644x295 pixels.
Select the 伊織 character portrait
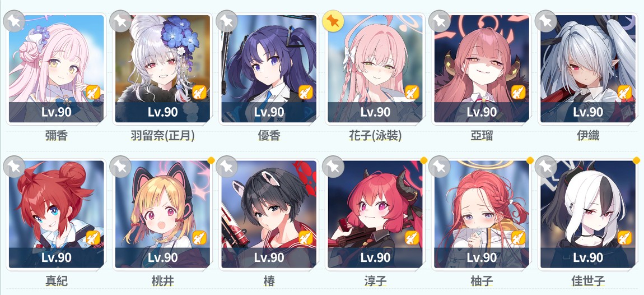pyautogui.click(x=588, y=69)
